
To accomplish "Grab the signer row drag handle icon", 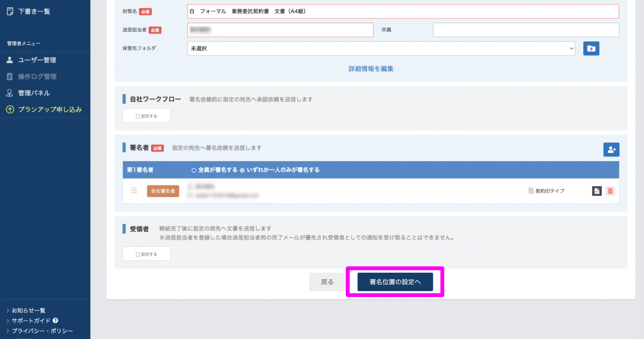I will (134, 191).
